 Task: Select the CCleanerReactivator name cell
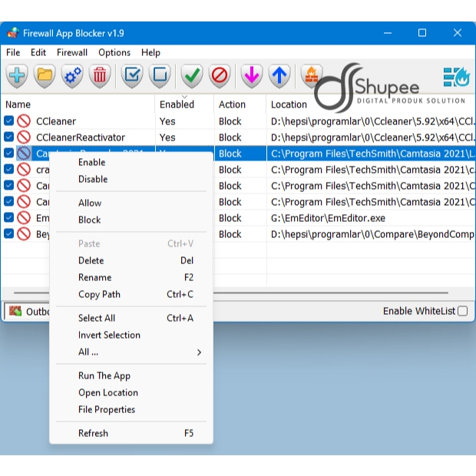coord(81,137)
